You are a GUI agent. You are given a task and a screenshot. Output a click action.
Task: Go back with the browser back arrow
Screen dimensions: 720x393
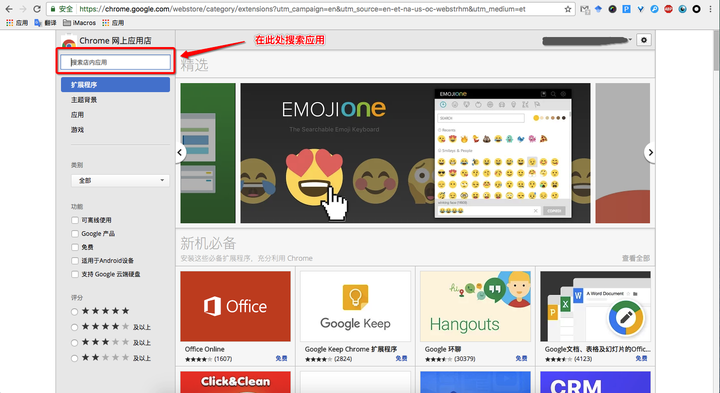coord(9,9)
